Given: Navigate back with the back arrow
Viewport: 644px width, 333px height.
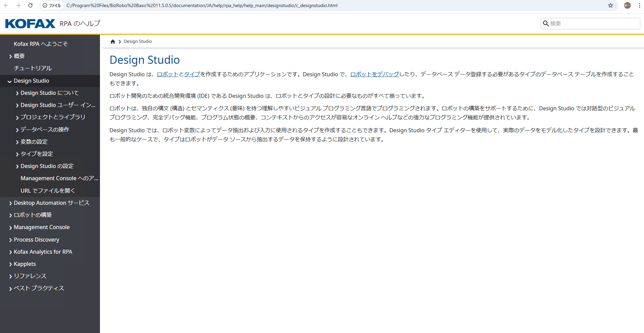Looking at the screenshot, I should point(7,5).
